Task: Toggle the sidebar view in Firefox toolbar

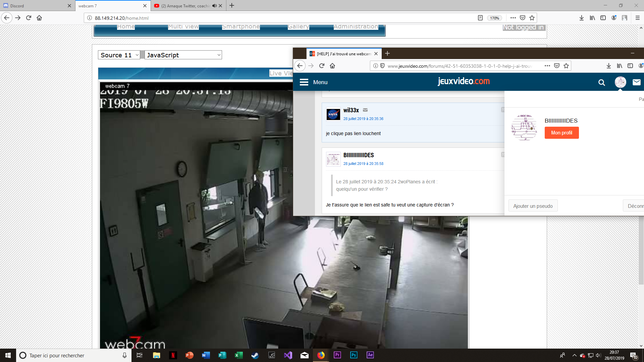Action: pos(603,18)
